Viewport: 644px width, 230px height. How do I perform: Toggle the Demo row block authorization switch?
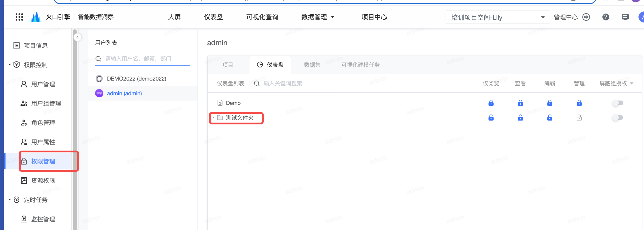tap(618, 103)
